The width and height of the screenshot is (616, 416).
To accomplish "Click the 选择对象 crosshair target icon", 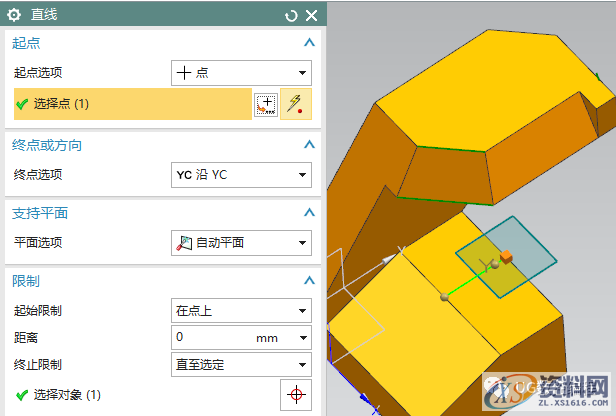I will pyautogui.click(x=296, y=394).
